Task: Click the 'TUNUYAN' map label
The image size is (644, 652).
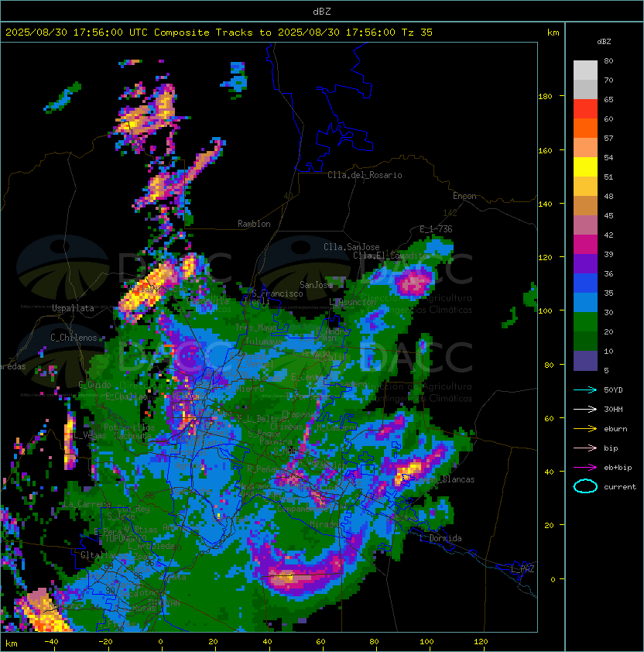Action: [x=164, y=602]
